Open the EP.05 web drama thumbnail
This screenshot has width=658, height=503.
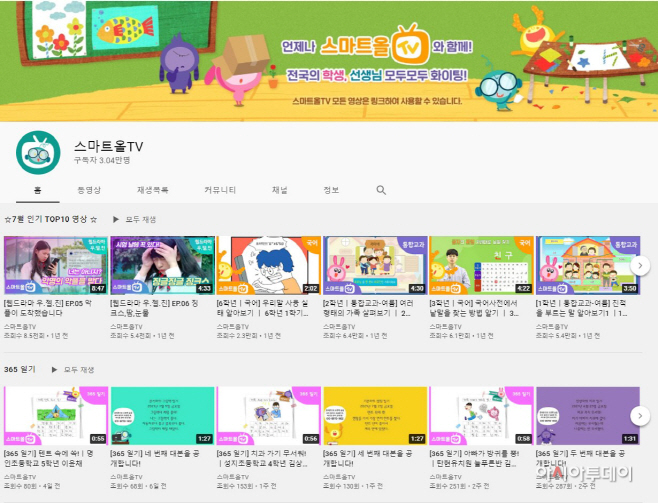click(56, 265)
